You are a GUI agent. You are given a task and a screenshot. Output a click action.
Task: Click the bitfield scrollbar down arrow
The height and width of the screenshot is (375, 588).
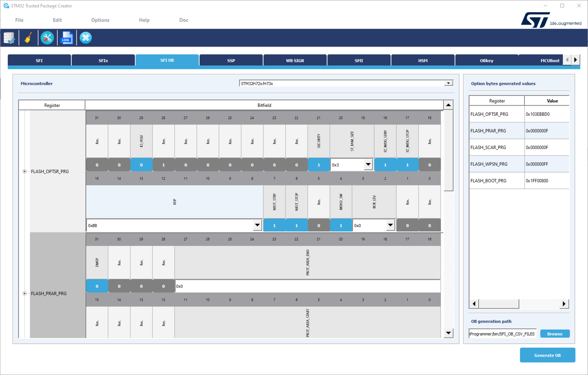tap(448, 333)
